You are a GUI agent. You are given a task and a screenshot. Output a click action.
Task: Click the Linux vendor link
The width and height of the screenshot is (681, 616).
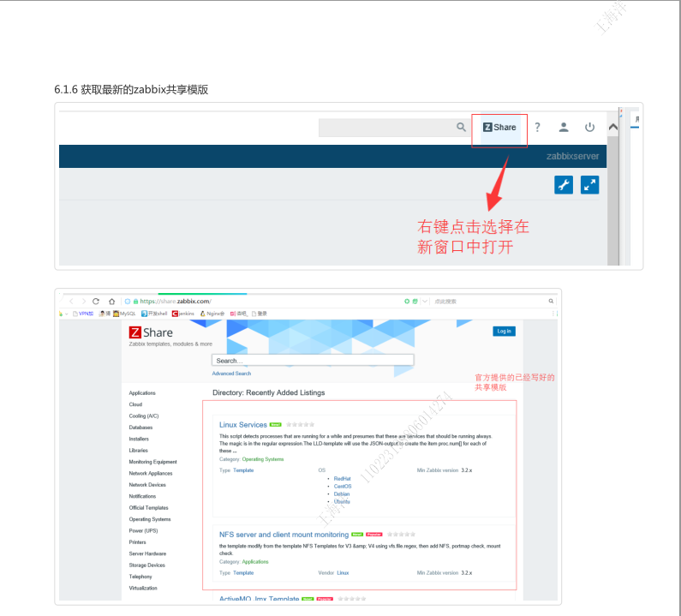pos(343,573)
